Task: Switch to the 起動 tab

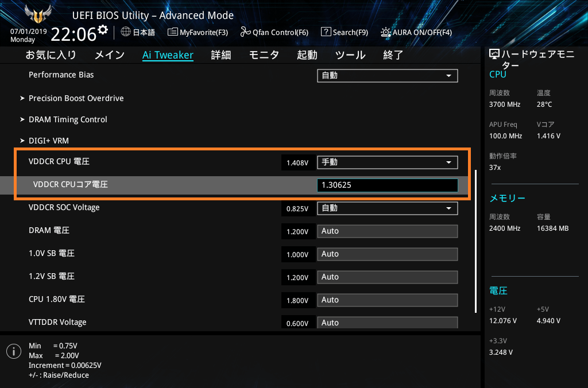Action: pyautogui.click(x=307, y=55)
